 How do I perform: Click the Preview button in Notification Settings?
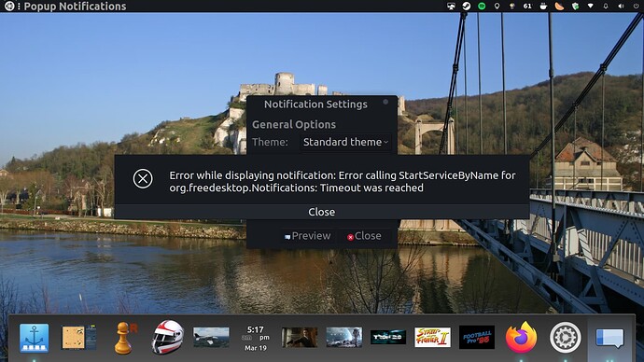point(308,236)
